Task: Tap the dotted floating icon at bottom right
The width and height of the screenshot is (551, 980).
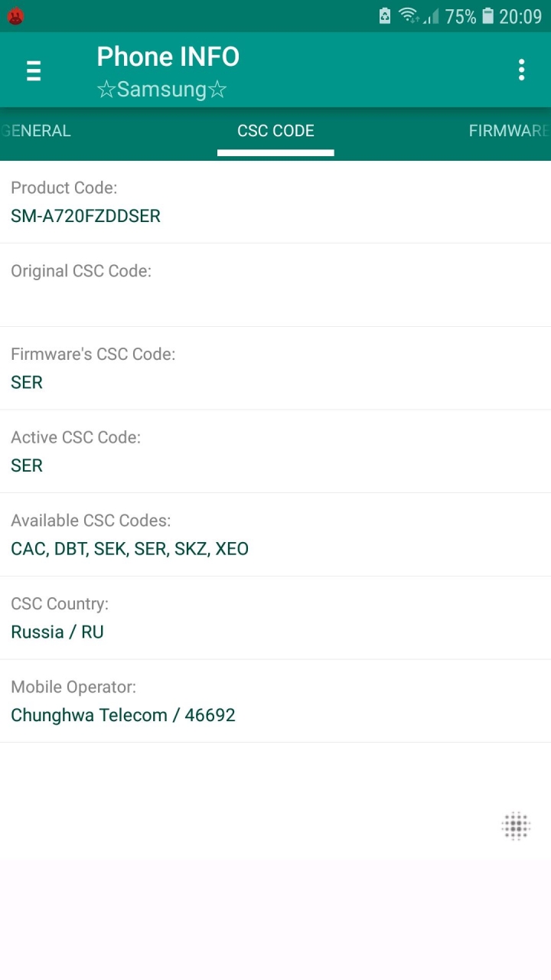Action: [x=516, y=826]
